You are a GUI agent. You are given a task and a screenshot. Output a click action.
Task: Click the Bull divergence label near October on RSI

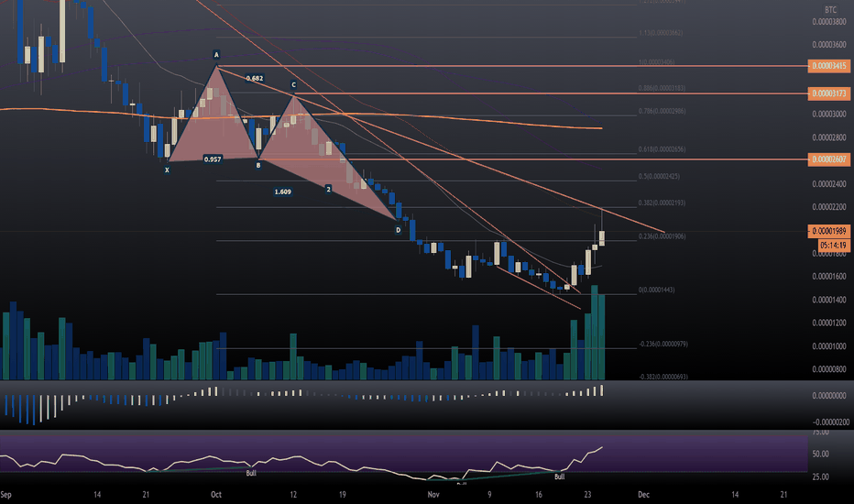pos(251,473)
